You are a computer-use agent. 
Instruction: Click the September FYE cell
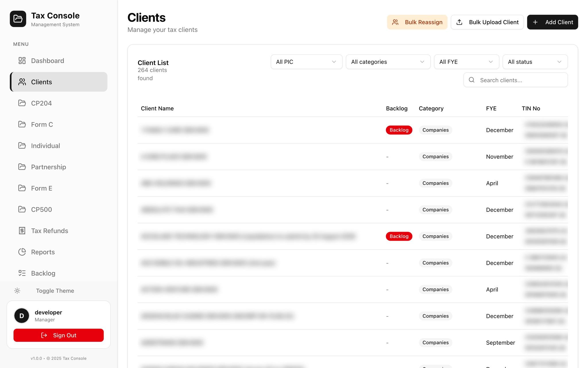point(500,343)
